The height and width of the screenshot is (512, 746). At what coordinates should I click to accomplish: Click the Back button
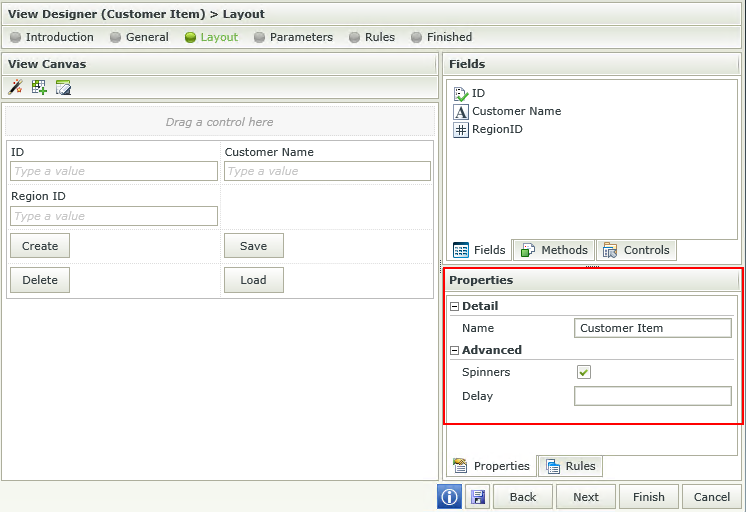pos(523,497)
